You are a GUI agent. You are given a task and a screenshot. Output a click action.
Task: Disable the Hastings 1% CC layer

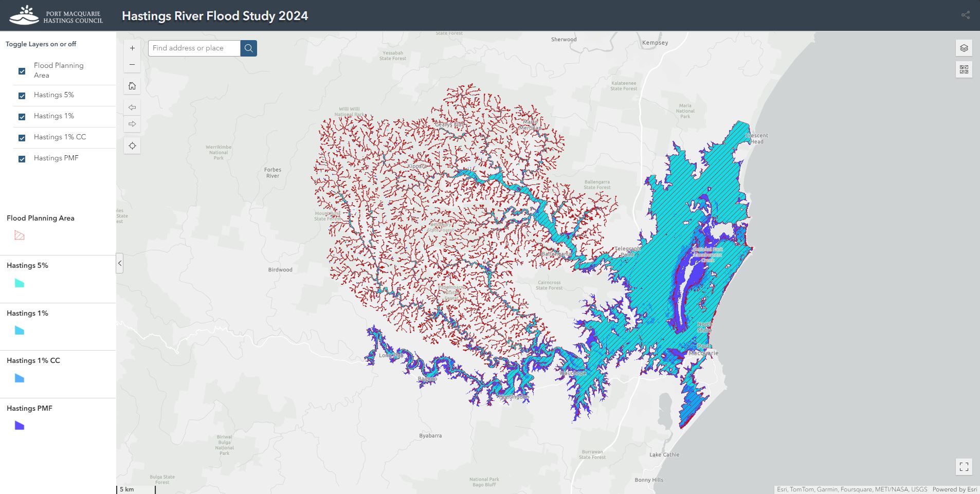tap(22, 138)
